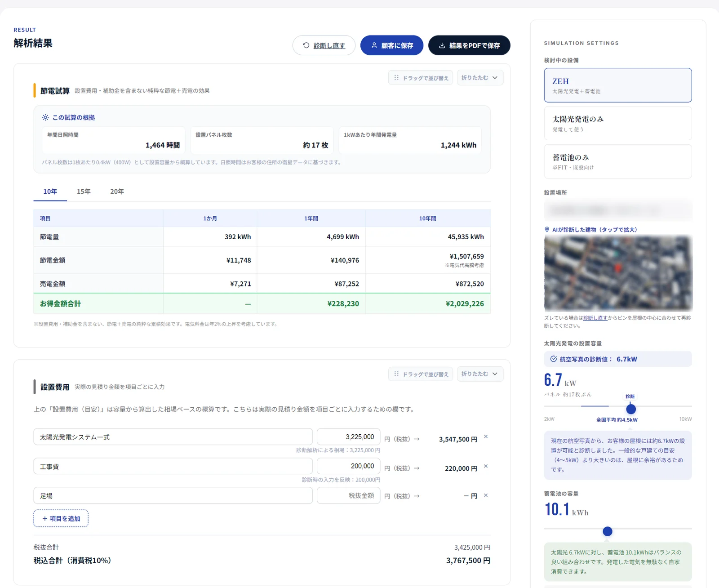Remove the 足場 row

pyautogui.click(x=486, y=495)
